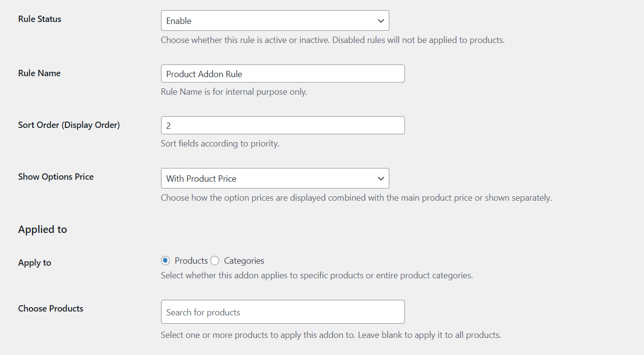Click the internal purpose only hint text
Image resolution: width=644 pixels, height=355 pixels.
(x=234, y=92)
